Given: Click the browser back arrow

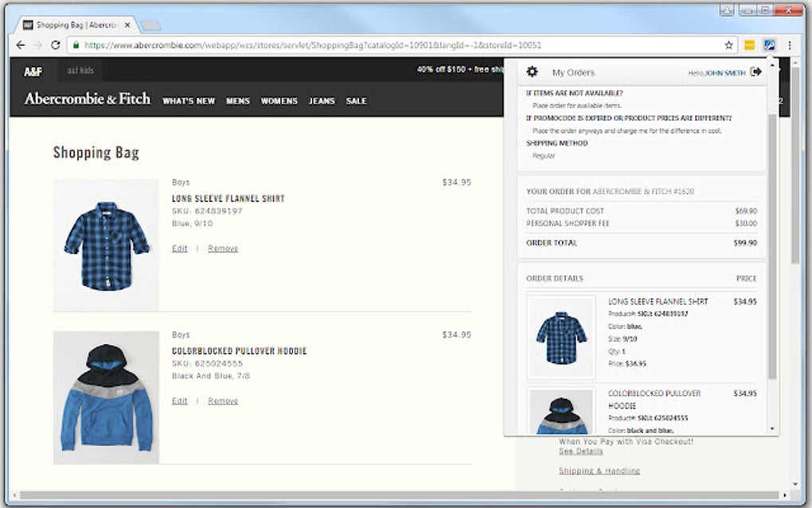Looking at the screenshot, I should (x=19, y=45).
